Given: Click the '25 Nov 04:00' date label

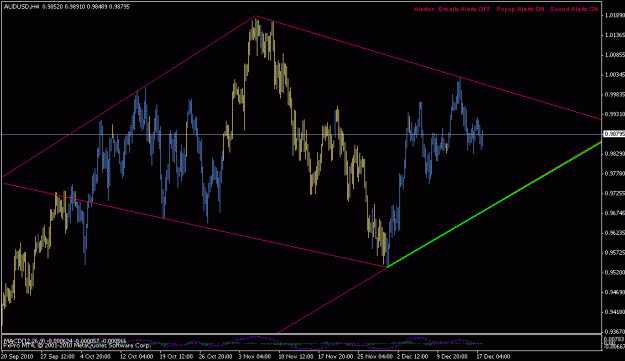Looking at the screenshot, I should 375,356.
